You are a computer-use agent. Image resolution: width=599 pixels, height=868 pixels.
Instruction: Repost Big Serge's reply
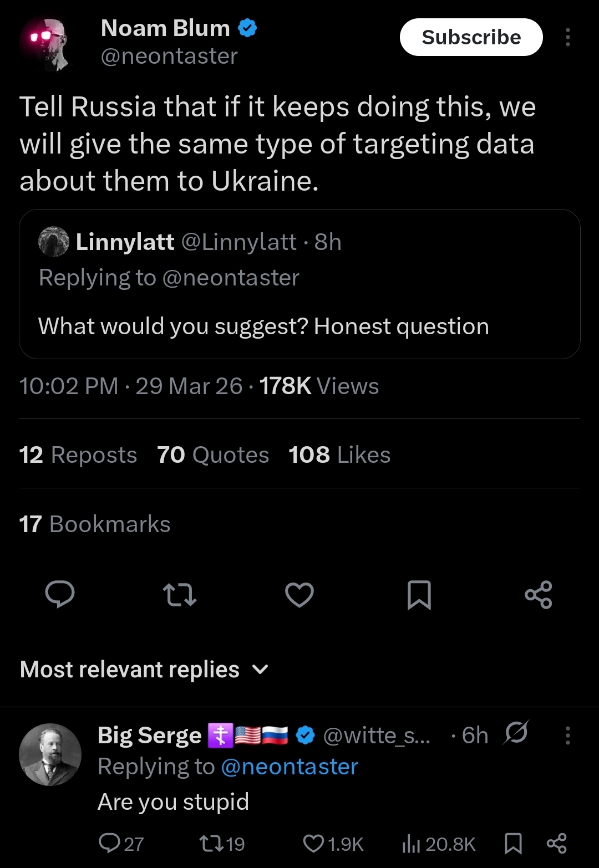coord(211,844)
